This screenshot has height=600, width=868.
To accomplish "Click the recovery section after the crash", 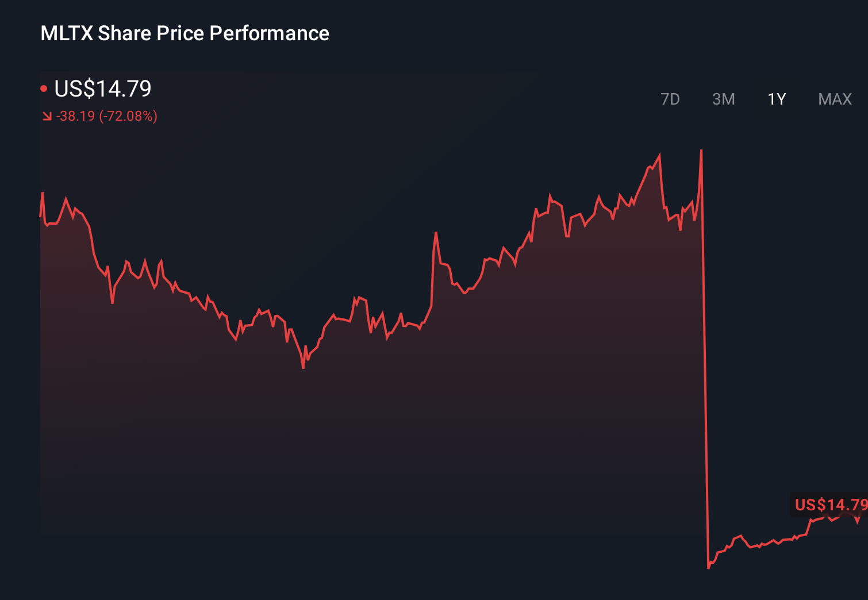I will 765,543.
